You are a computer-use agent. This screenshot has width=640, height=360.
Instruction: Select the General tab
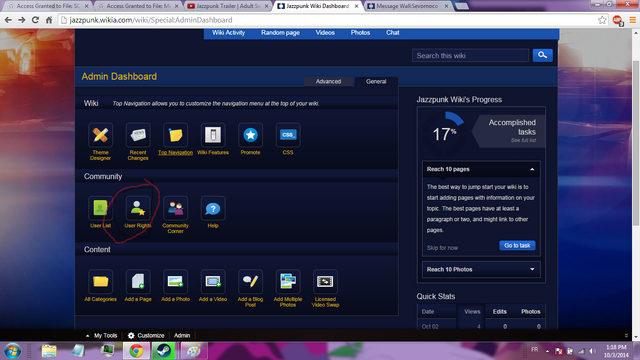[376, 81]
